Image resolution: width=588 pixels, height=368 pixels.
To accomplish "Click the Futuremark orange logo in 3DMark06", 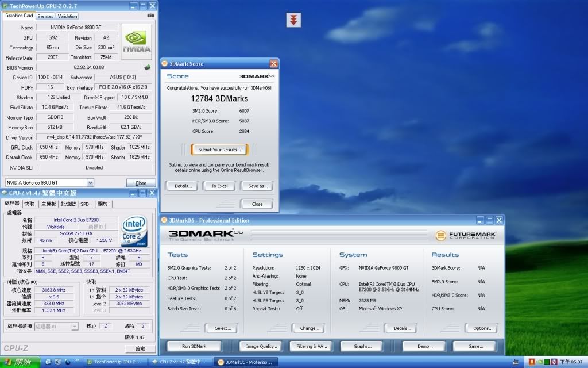I will pyautogui.click(x=440, y=235).
